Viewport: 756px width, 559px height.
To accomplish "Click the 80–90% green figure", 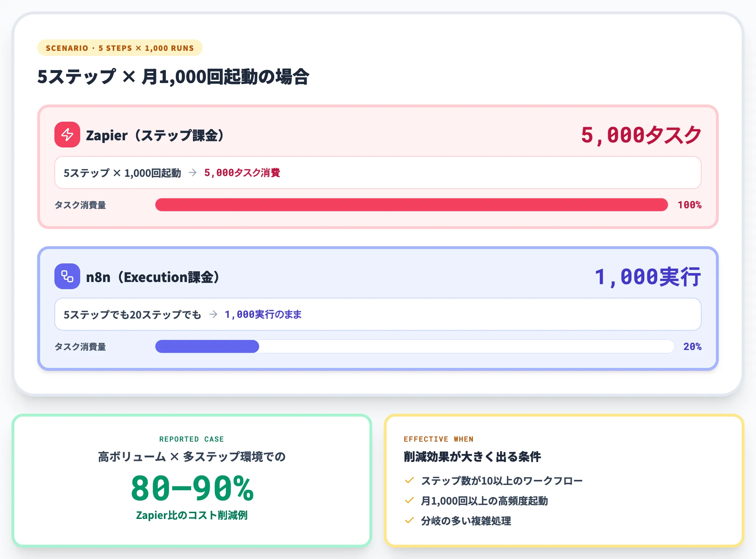I will (x=192, y=488).
